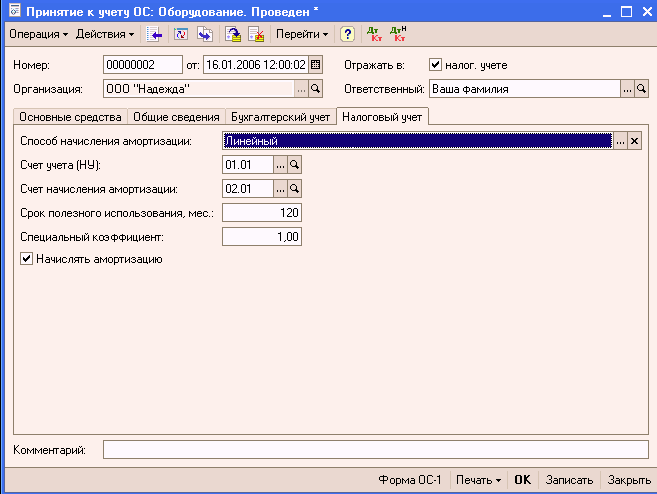Open calendar picker beside the date field
The width and height of the screenshot is (657, 494).
point(315,65)
